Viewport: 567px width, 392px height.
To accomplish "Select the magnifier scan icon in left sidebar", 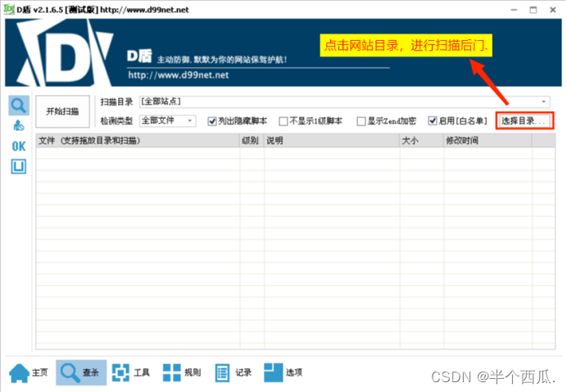I will (19, 106).
